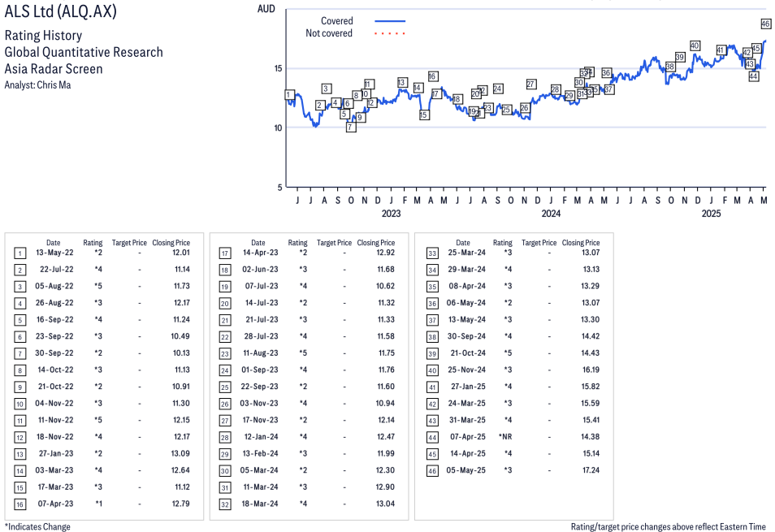775x532 pixels.
Task: Select closing price 16.19 in the table
Action: tap(591, 370)
